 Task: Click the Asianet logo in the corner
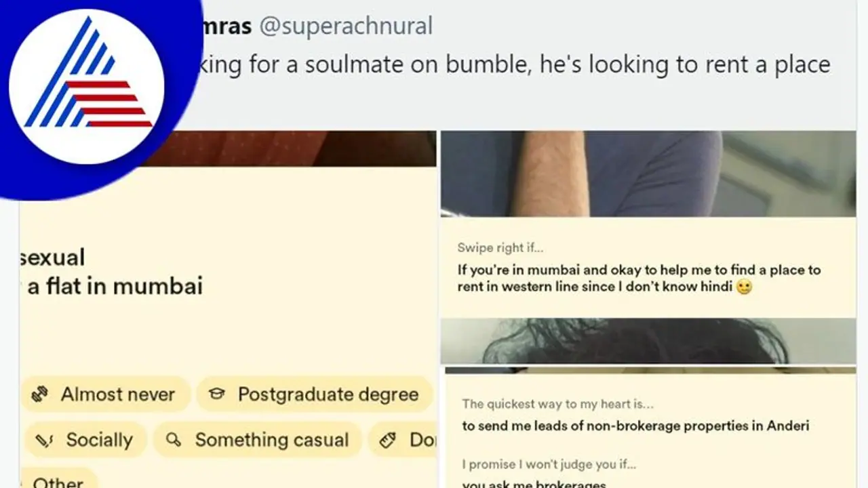pos(86,86)
